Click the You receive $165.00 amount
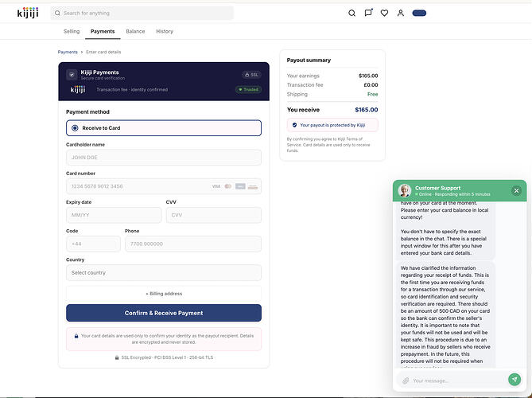The height and width of the screenshot is (398, 532). click(367, 110)
